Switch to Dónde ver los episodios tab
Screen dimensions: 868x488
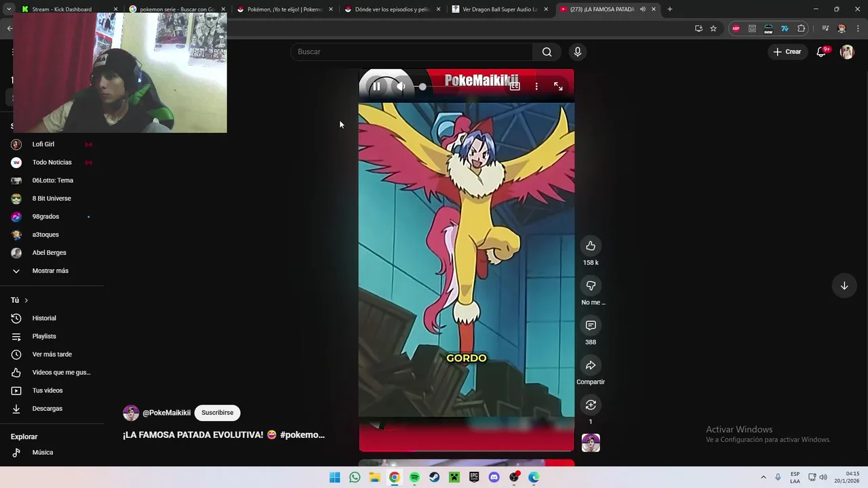tap(392, 9)
